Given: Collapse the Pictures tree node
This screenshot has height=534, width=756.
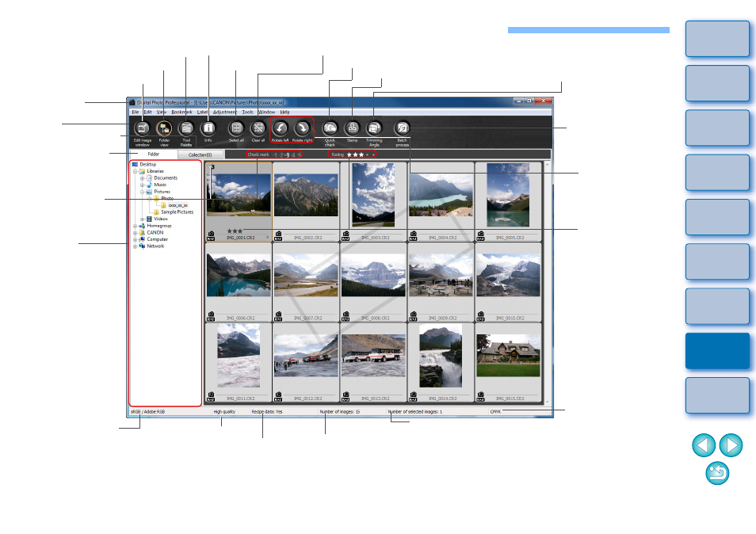Looking at the screenshot, I should click(x=142, y=192).
